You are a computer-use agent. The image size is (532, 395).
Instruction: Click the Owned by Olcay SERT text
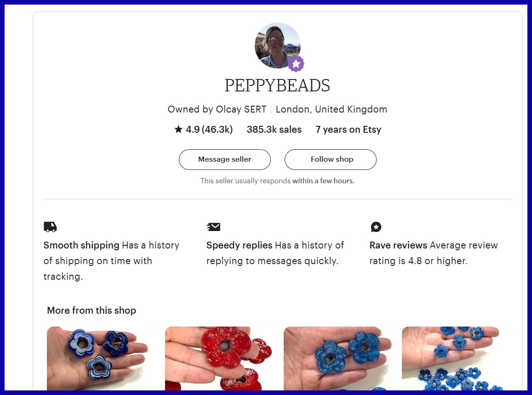(217, 109)
